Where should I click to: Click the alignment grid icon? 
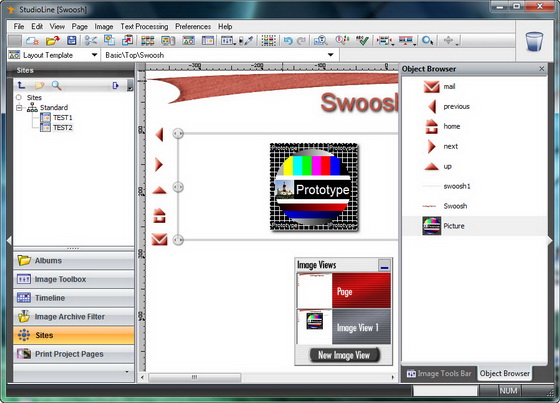(x=269, y=40)
